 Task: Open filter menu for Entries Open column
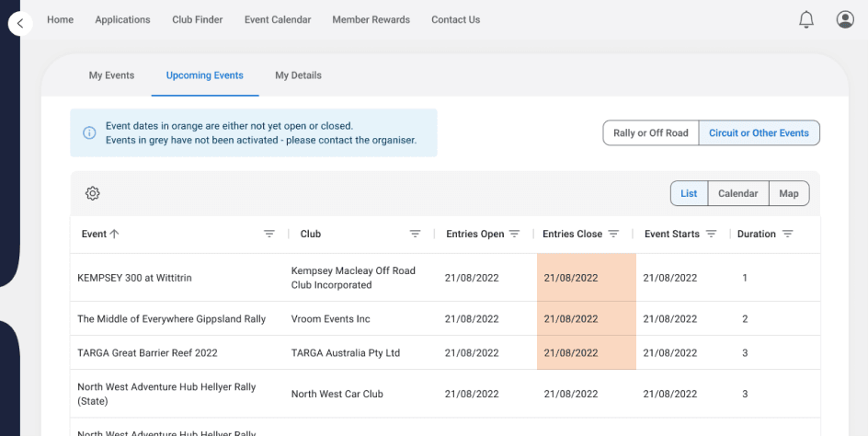click(515, 234)
